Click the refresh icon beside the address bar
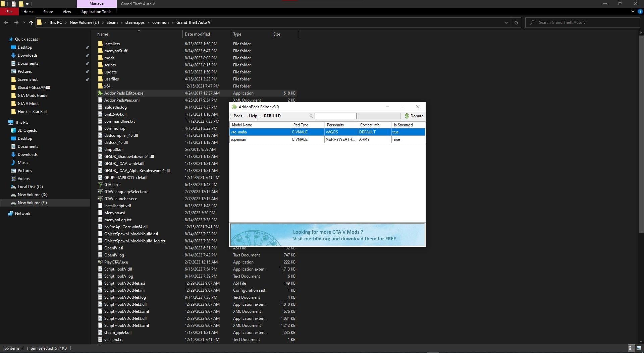 pos(516,22)
